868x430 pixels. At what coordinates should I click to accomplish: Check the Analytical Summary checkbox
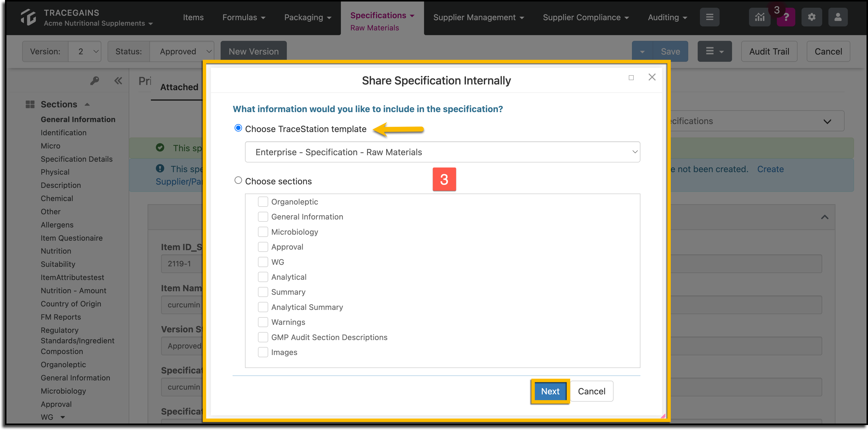point(263,307)
